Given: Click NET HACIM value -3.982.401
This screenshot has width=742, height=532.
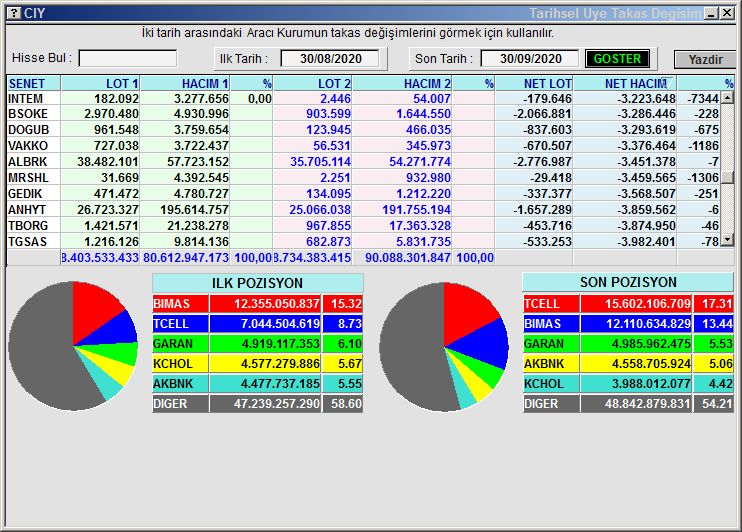Looking at the screenshot, I should pos(646,241).
